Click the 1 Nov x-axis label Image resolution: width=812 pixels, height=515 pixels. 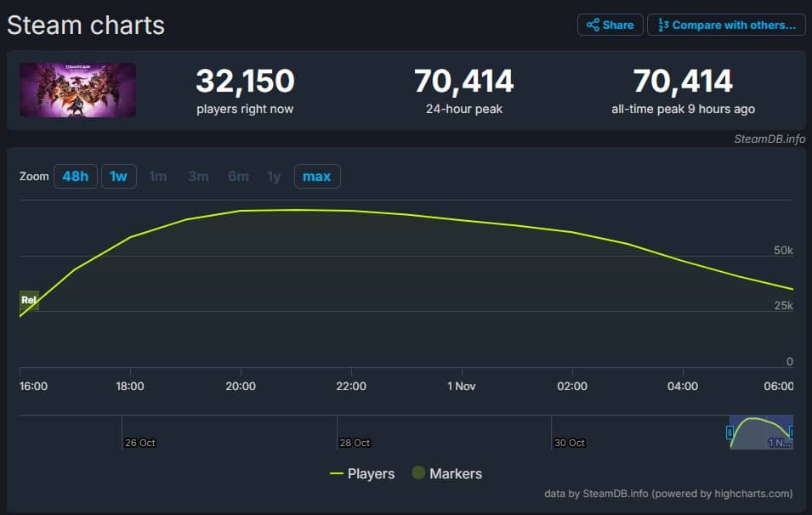[x=462, y=386]
